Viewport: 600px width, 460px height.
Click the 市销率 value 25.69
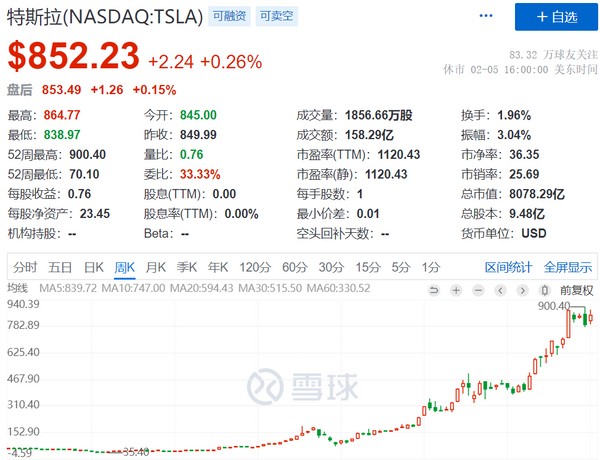(x=524, y=175)
